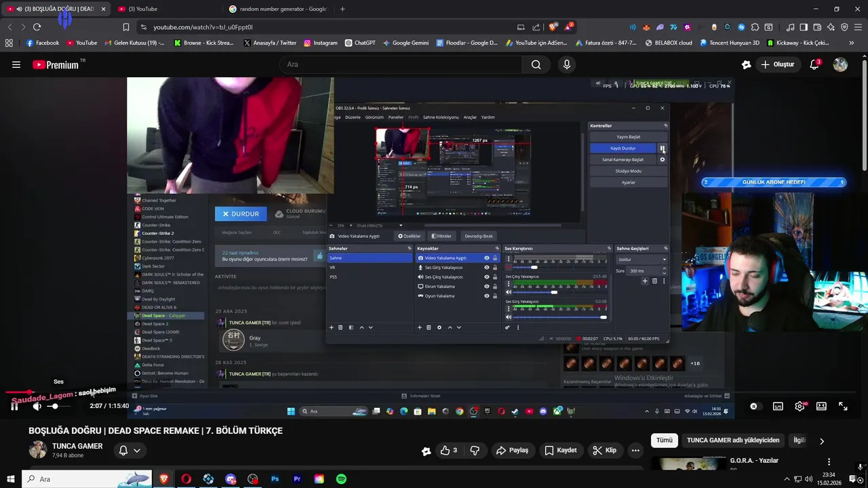Toggle the browser sidebar panel

(804, 27)
